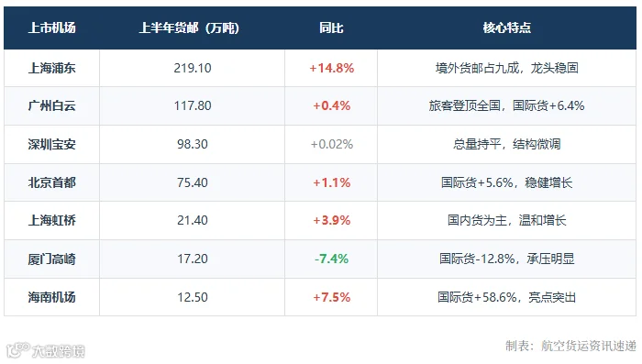Click the +14.8% growth figure
Screen dimensions: 642x364
pyautogui.click(x=332, y=68)
